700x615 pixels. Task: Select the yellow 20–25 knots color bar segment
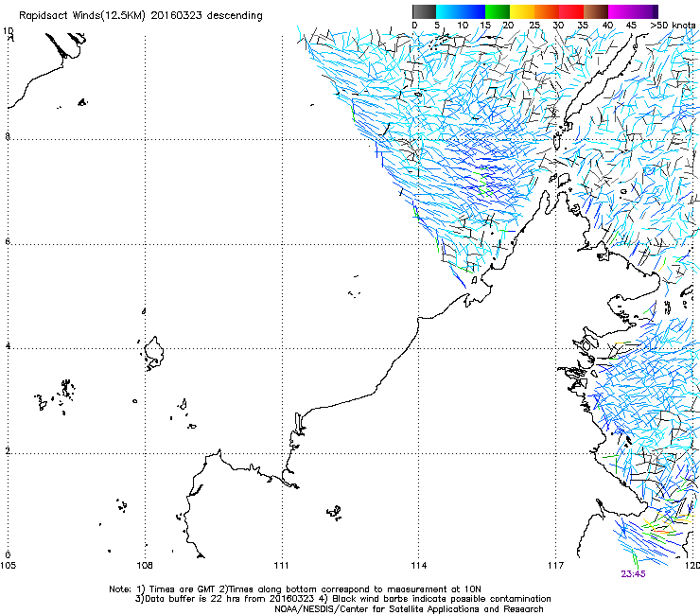click(522, 11)
